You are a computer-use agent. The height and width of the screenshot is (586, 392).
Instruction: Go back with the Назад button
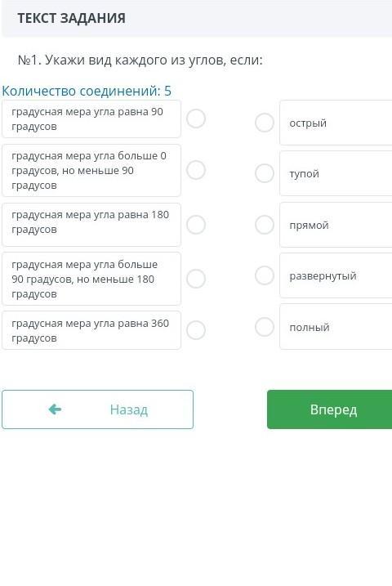pyautogui.click(x=97, y=409)
